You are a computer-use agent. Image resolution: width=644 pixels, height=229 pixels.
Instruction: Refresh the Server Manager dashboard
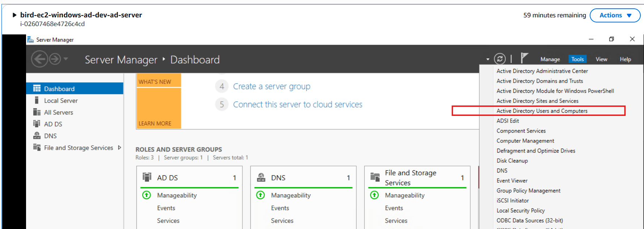[500, 59]
